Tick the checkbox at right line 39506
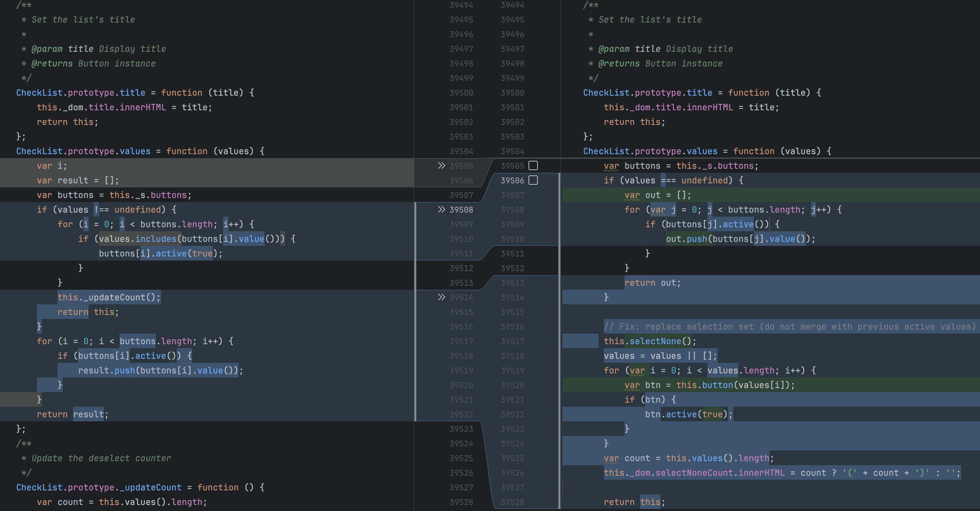This screenshot has height=511, width=980. point(533,180)
